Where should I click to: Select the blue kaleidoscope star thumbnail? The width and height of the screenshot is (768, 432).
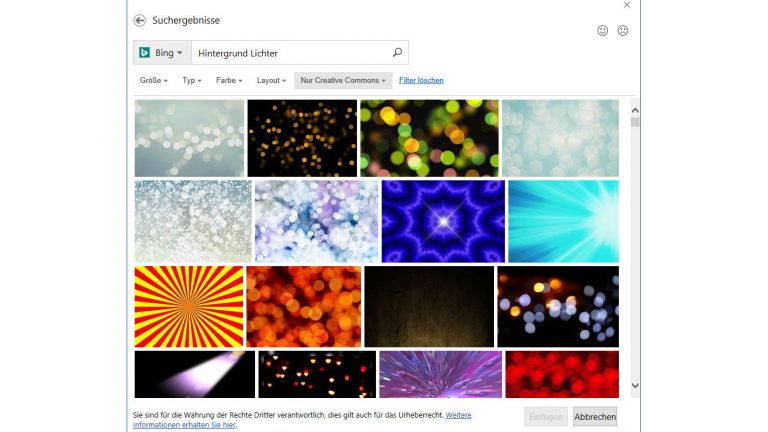(x=443, y=221)
